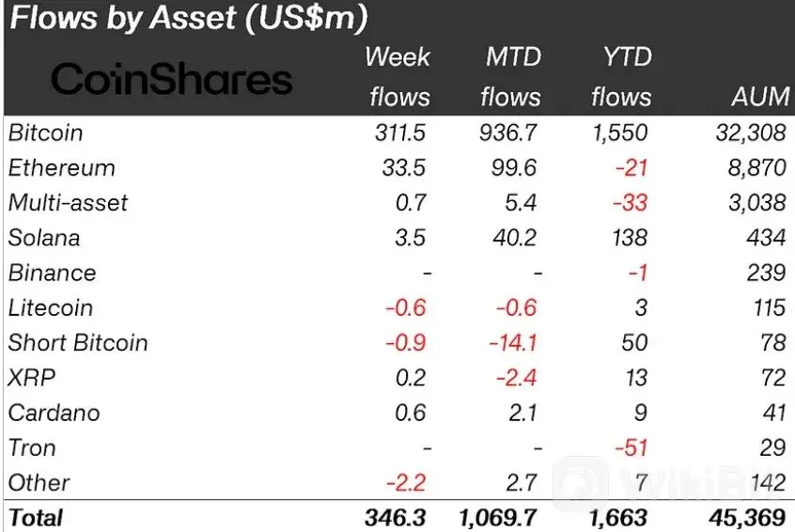Select the MTD flows column header
This screenshot has height=532, width=795.
click(x=512, y=77)
